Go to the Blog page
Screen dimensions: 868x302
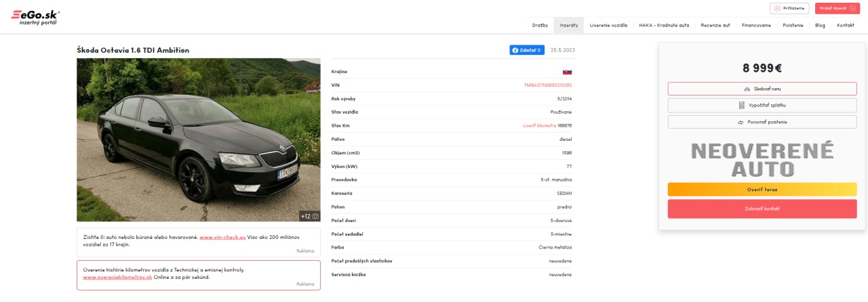pos(820,25)
